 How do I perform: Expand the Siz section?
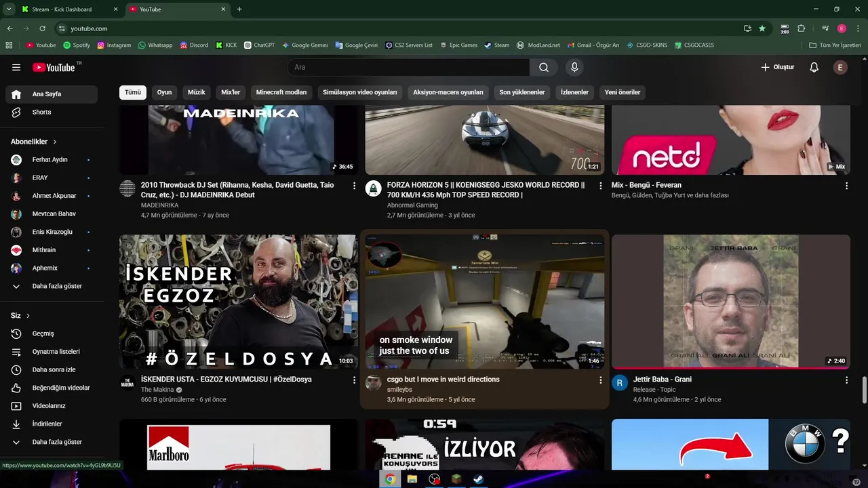point(20,316)
